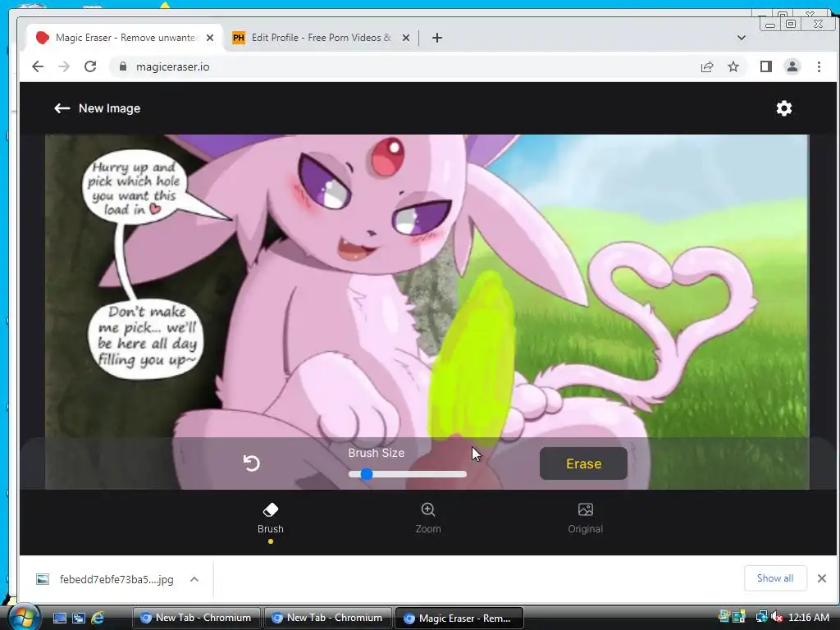The image size is (840, 630).
Task: Open the browser profile menu
Action: 792,66
